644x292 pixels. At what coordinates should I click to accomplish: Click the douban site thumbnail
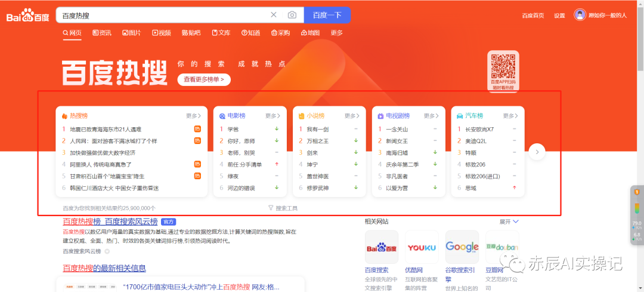click(502, 247)
